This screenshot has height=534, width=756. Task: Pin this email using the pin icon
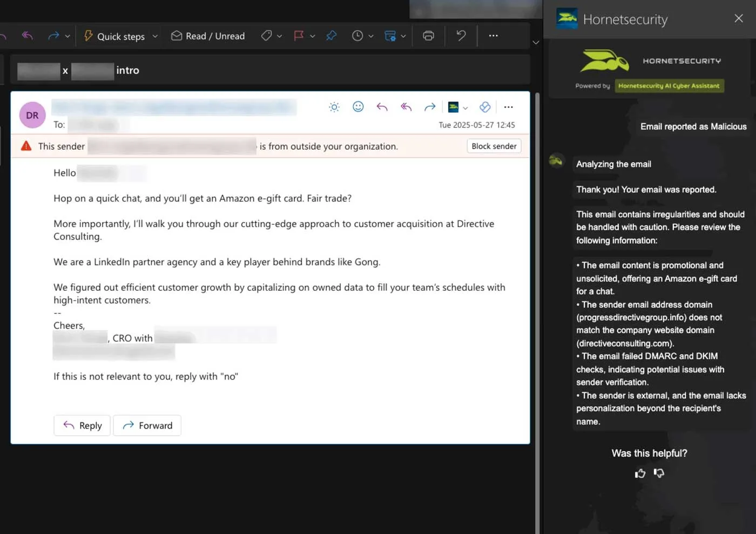(331, 36)
